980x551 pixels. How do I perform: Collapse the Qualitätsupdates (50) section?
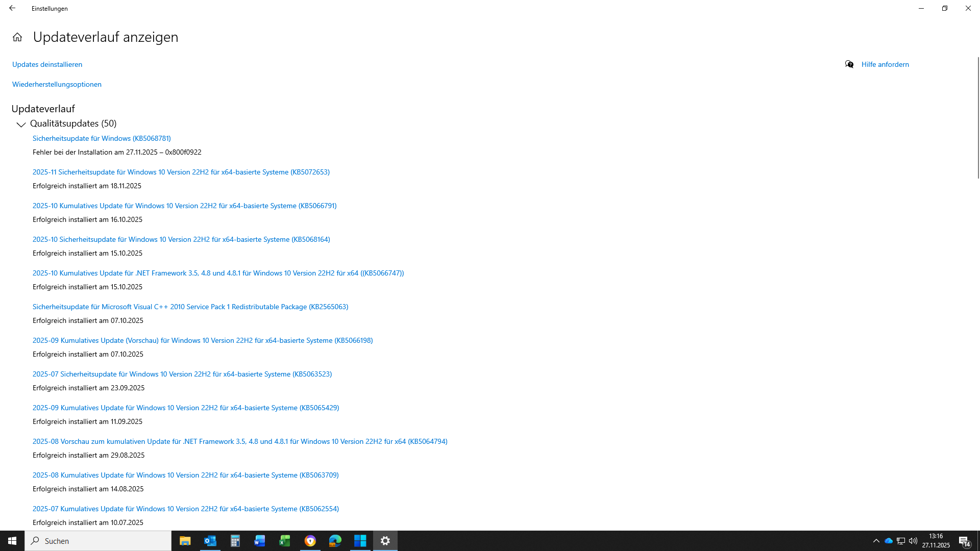tap(21, 124)
